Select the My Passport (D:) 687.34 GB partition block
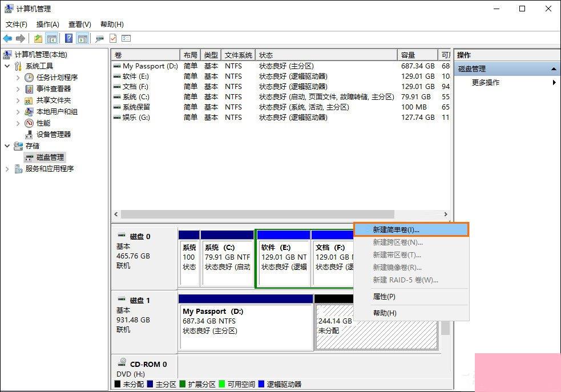Image resolution: width=561 pixels, height=392 pixels. [246, 322]
